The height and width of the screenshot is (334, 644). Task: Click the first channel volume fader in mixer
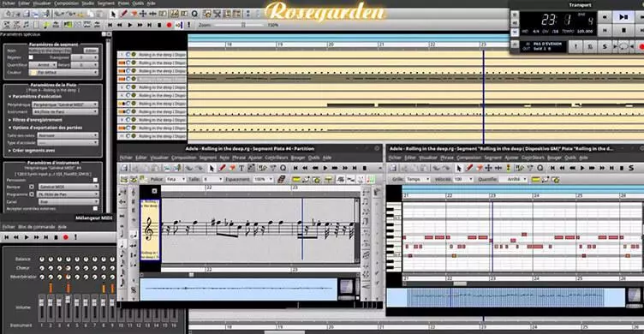(41, 303)
